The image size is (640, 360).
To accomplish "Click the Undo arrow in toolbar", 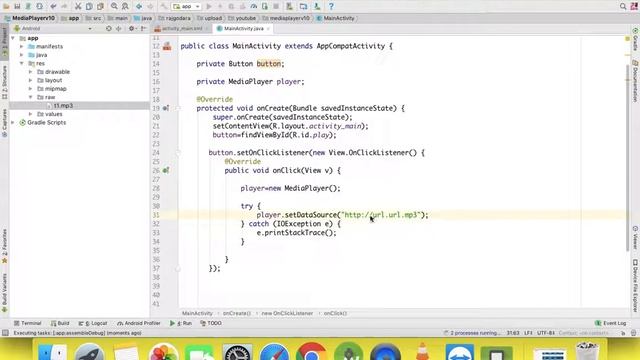I will coord(53,7).
